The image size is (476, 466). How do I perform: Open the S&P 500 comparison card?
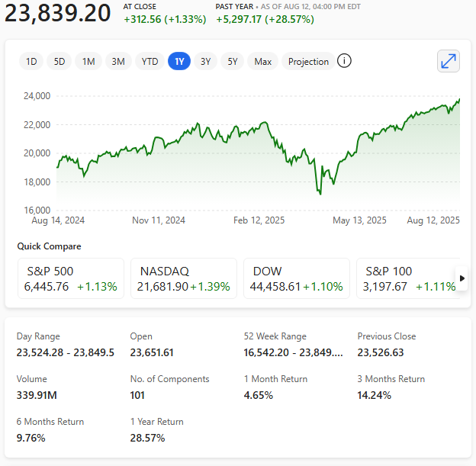[71, 278]
